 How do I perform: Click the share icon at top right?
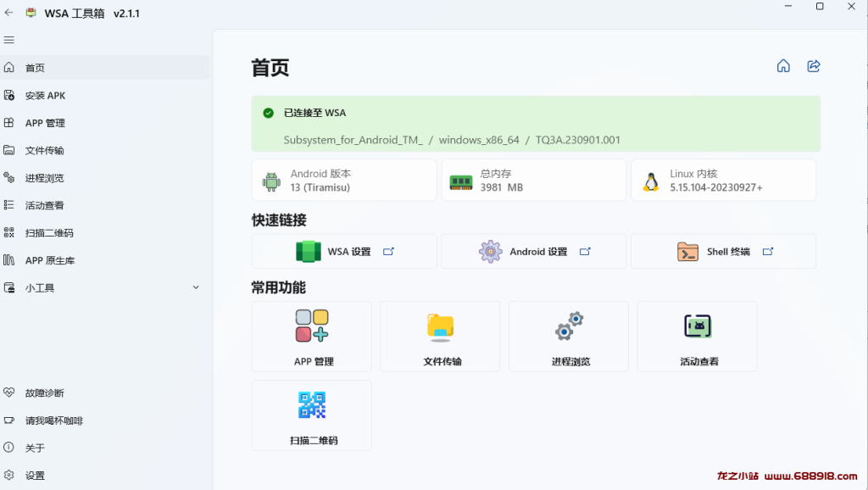tap(813, 66)
